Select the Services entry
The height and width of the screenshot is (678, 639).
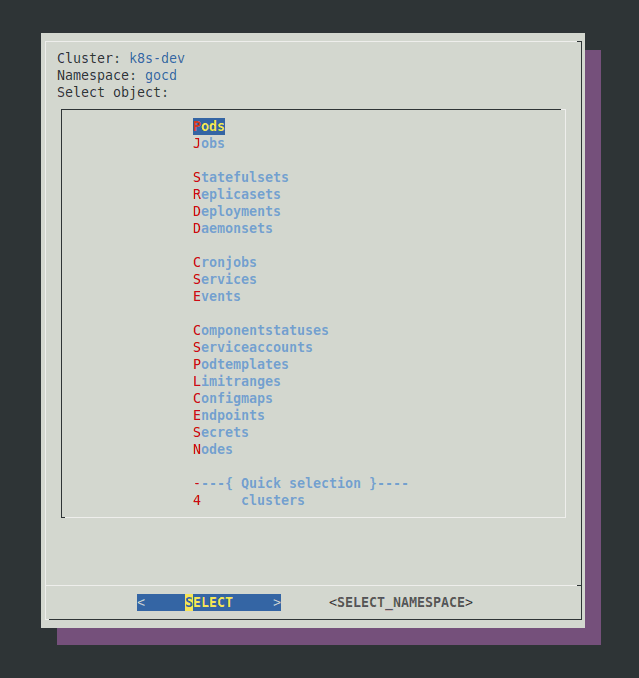[225, 280]
